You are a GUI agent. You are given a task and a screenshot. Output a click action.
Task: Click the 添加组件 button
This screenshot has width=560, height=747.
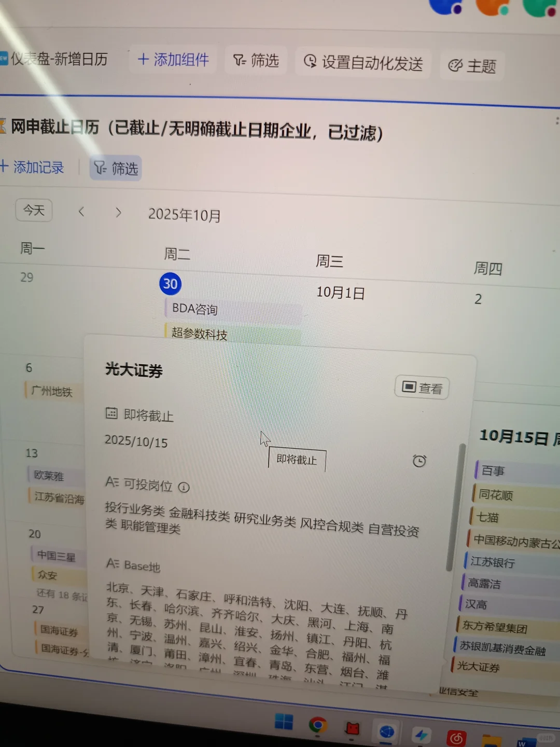[x=173, y=60]
